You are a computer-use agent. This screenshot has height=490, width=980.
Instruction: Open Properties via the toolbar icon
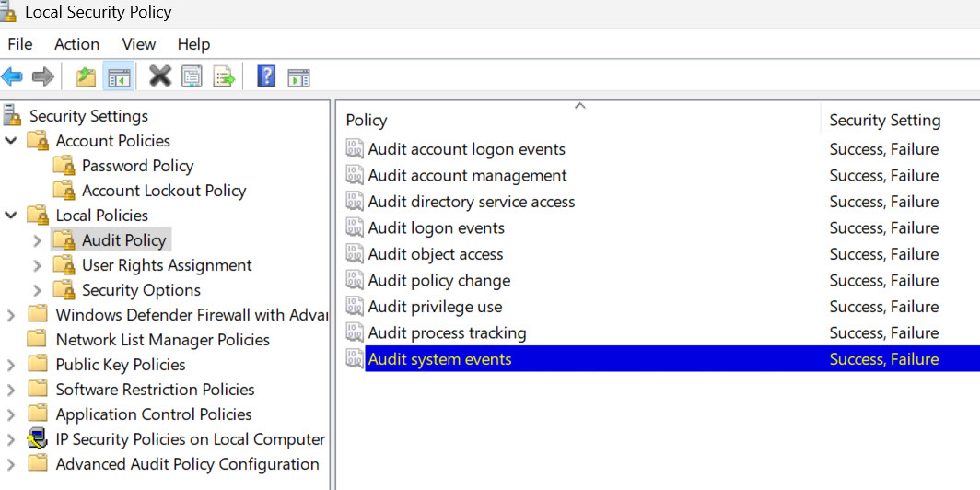coord(192,77)
